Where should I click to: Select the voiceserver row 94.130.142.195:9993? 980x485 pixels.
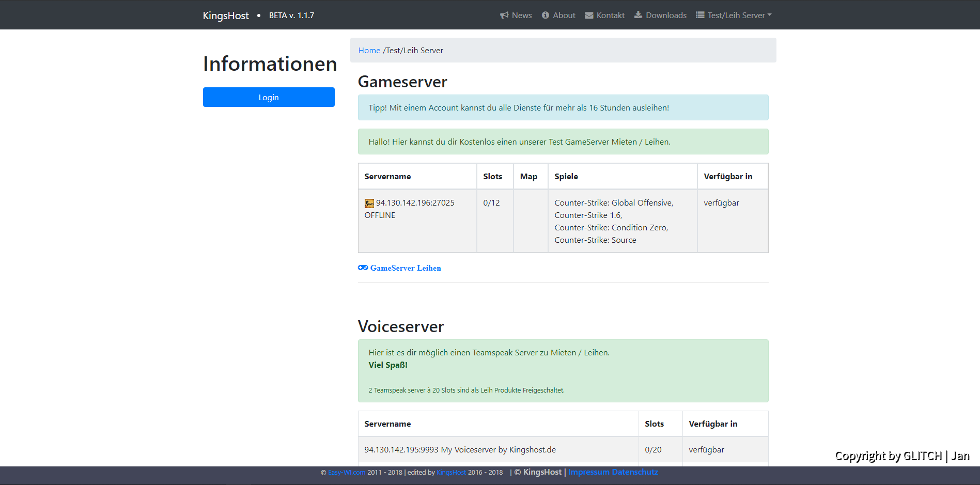coord(460,450)
